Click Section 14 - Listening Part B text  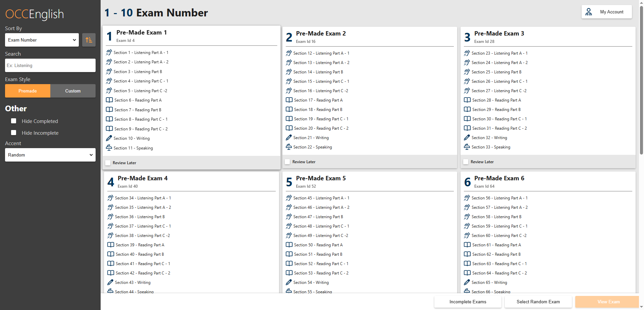(318, 72)
